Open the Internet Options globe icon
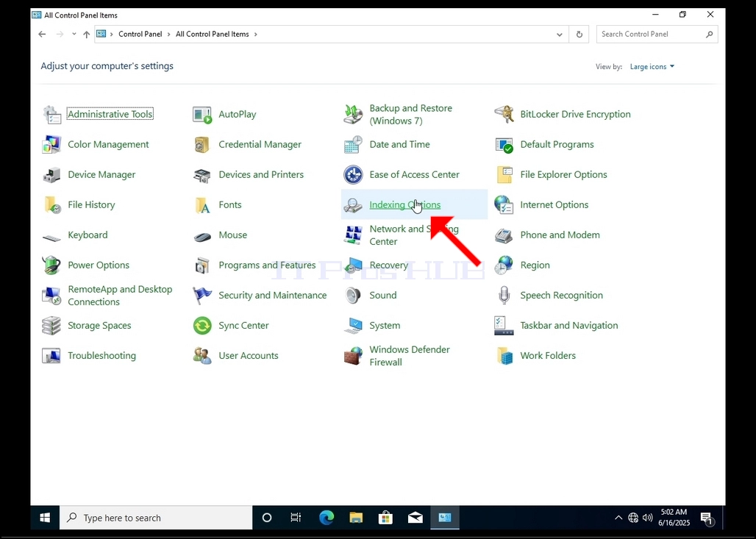Image resolution: width=756 pixels, height=539 pixels. pos(504,205)
